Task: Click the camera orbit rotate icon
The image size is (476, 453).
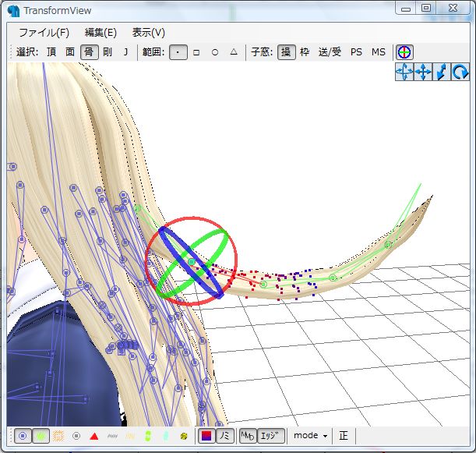Action: click(x=404, y=72)
